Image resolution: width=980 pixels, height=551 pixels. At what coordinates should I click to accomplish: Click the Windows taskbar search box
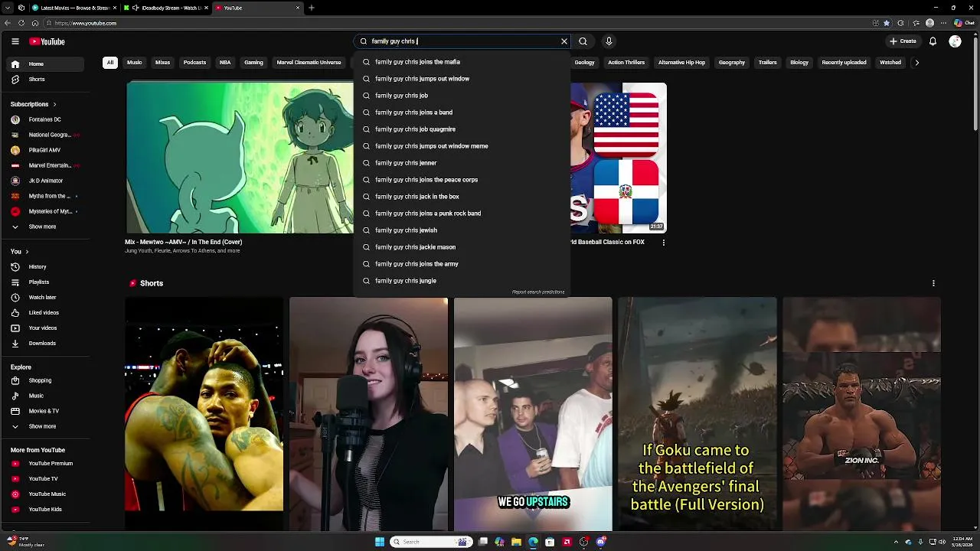430,542
